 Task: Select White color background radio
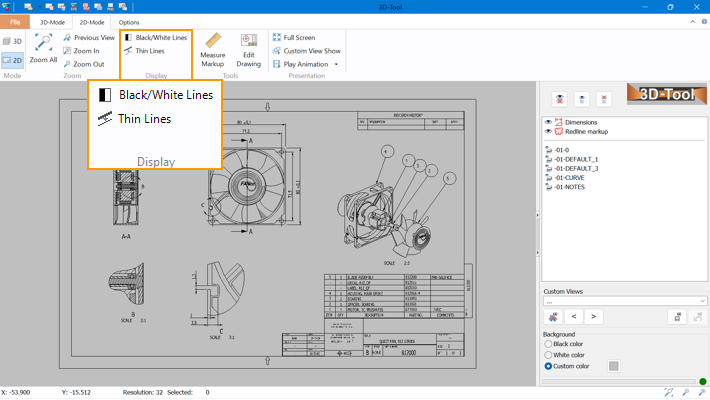point(548,355)
